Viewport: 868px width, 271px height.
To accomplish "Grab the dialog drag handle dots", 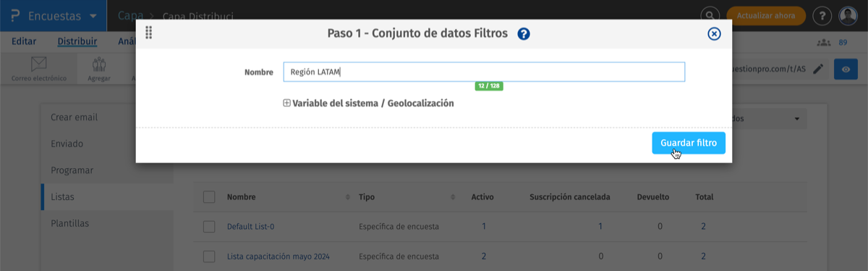I will click(148, 33).
